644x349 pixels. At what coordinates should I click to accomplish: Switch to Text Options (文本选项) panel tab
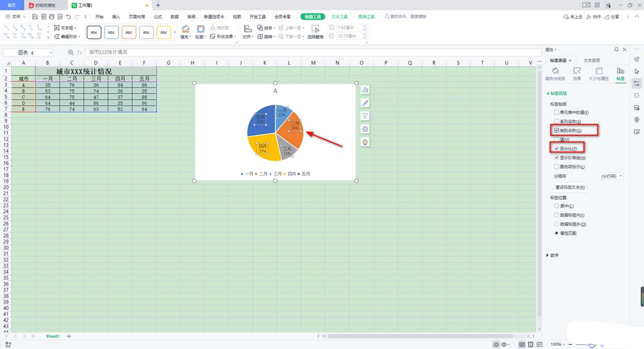[x=592, y=60]
